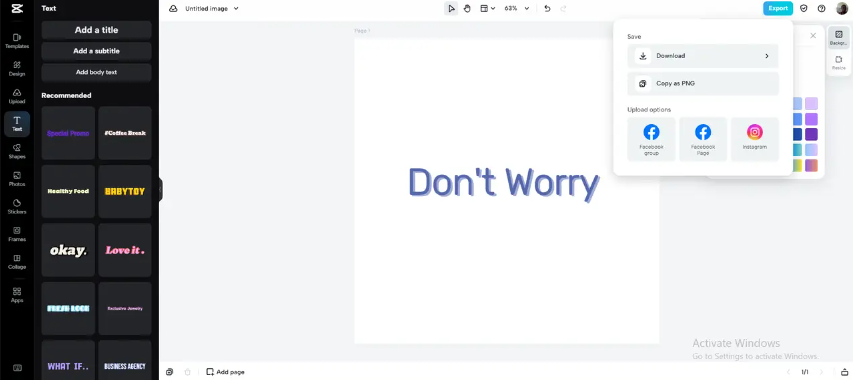Close the background panel with X
Image resolution: width=853 pixels, height=380 pixels.
point(813,36)
